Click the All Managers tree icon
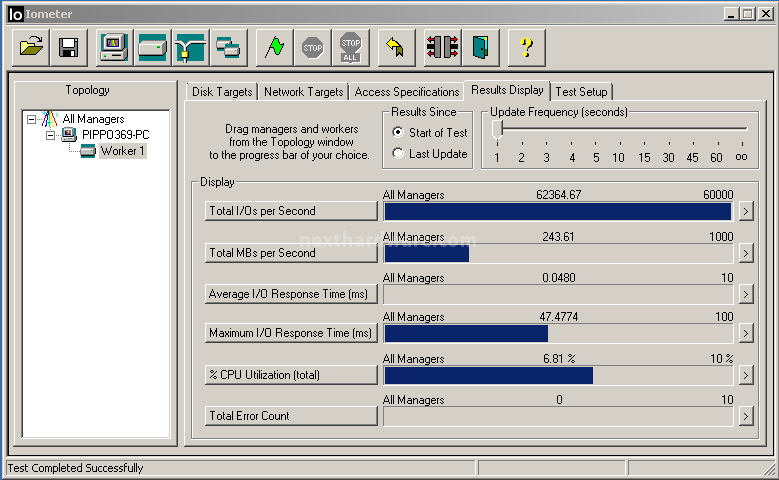Image resolution: width=779 pixels, height=480 pixels. pyautogui.click(x=50, y=119)
